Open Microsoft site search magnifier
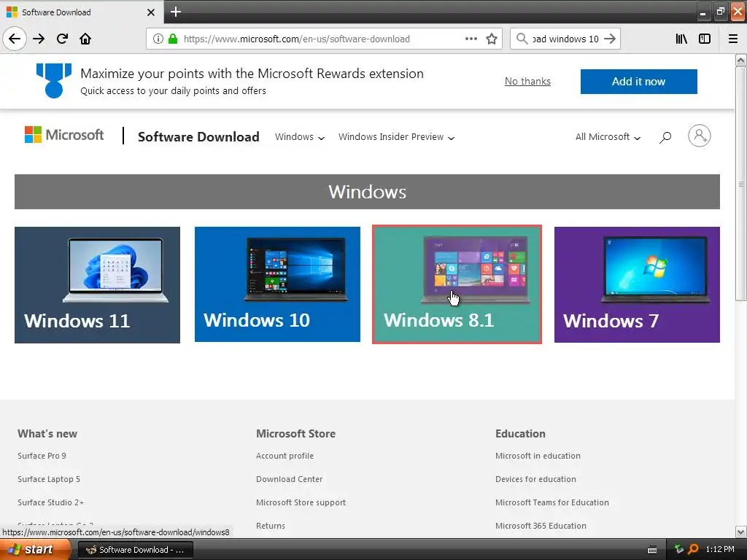Screen dimensions: 747x560 click(665, 137)
